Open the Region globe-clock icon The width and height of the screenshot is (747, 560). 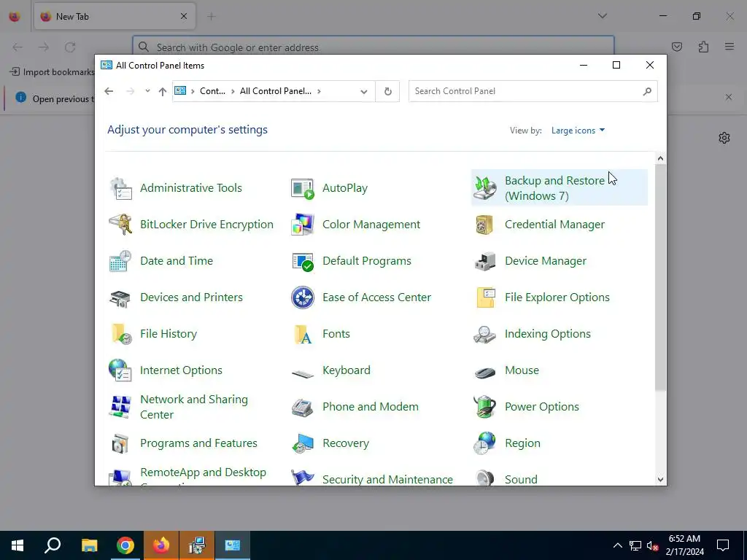tap(485, 443)
